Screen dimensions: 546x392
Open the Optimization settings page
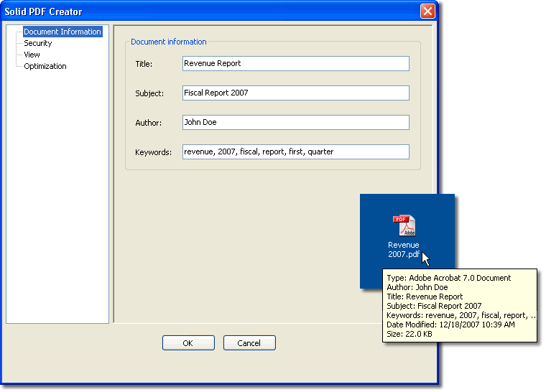45,66
